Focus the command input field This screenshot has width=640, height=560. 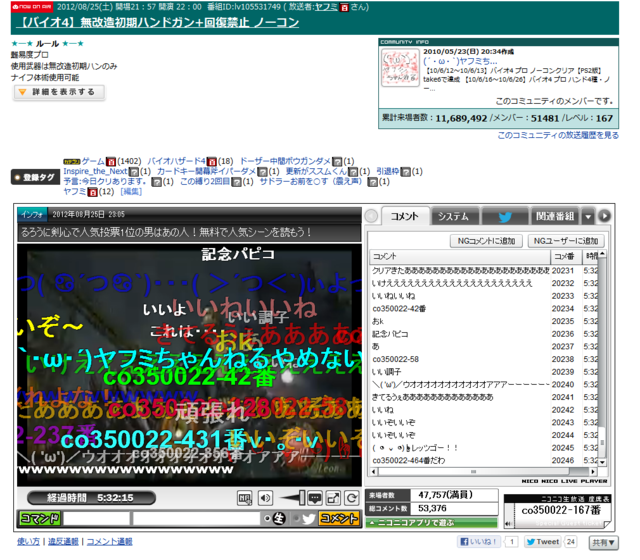[96, 519]
